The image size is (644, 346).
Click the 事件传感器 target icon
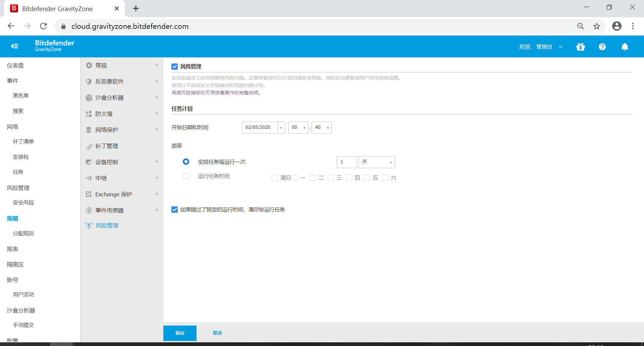click(x=89, y=210)
